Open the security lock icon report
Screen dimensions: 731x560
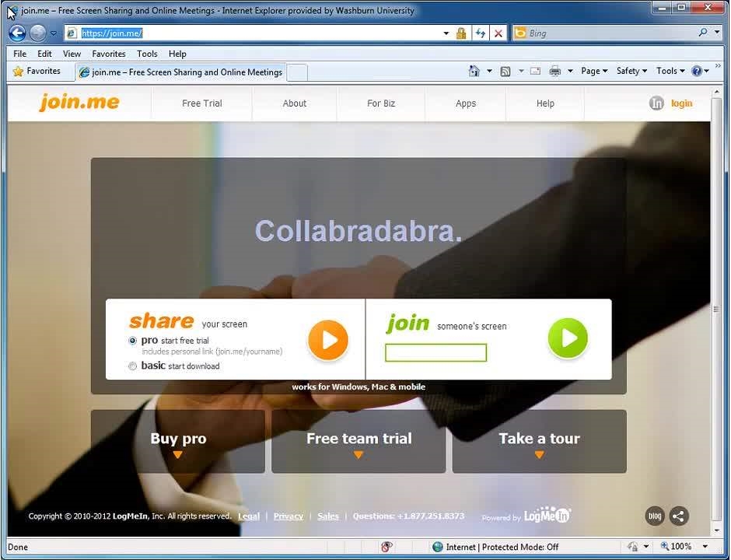[461, 33]
